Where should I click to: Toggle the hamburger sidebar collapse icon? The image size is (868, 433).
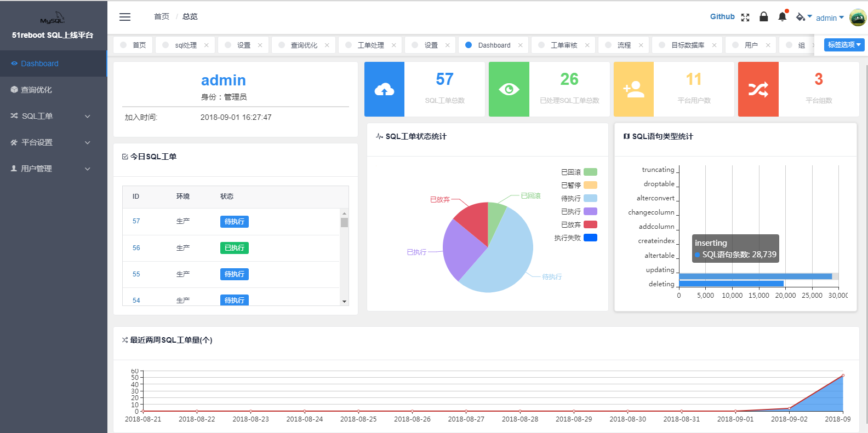click(x=125, y=17)
